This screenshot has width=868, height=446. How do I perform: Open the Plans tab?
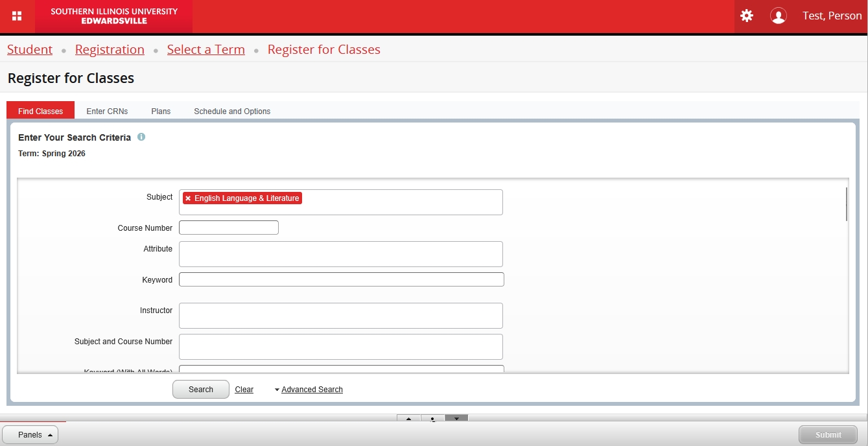(161, 111)
